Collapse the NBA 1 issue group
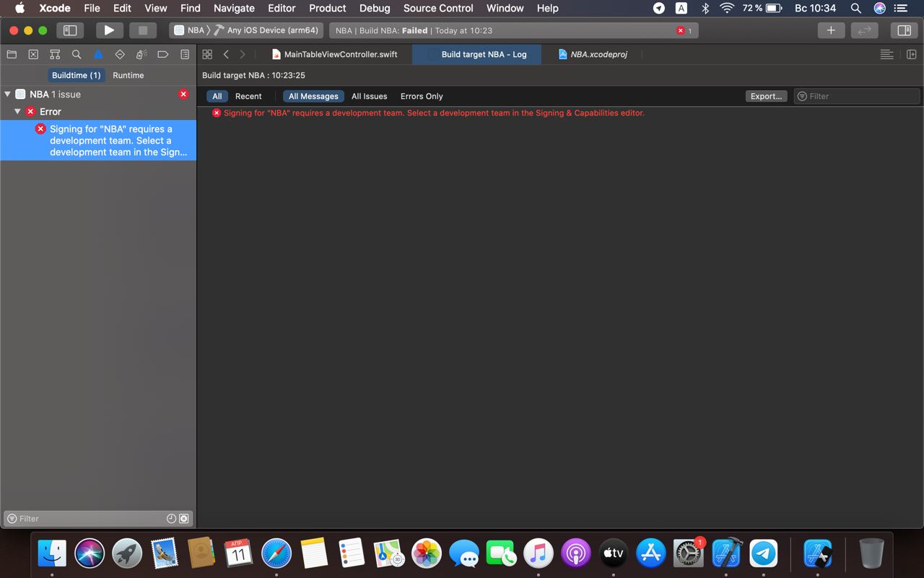This screenshot has height=578, width=924. pos(7,94)
